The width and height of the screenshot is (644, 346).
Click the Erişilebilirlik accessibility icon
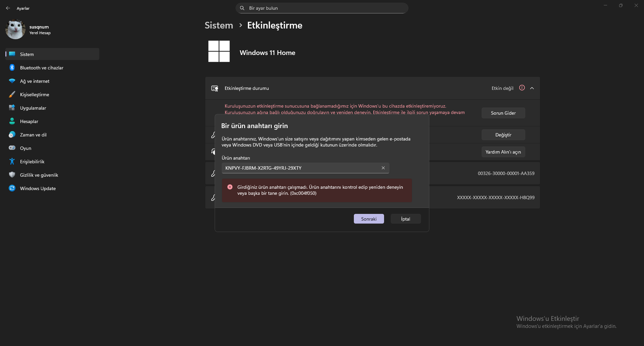tap(12, 161)
